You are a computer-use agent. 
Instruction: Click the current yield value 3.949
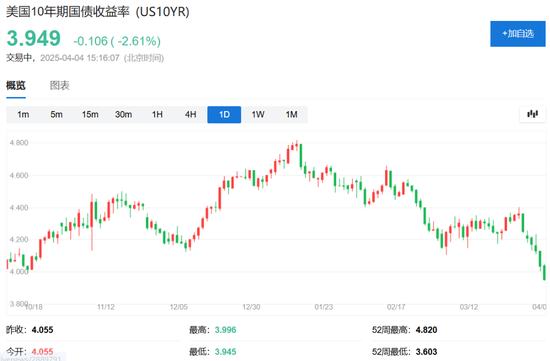pyautogui.click(x=34, y=38)
